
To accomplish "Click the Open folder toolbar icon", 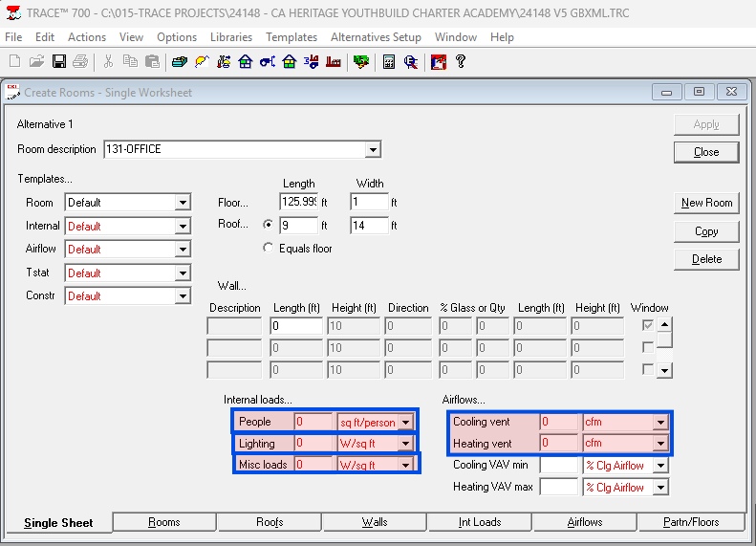I will pos(37,61).
